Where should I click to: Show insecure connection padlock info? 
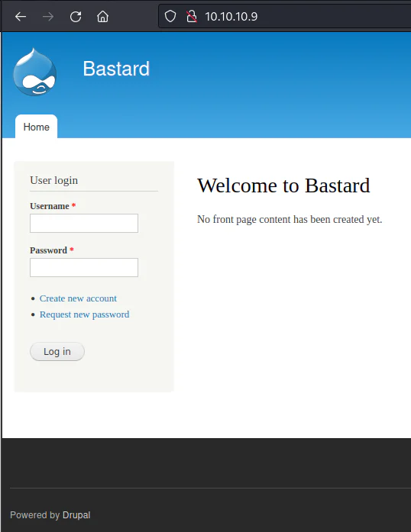coord(192,16)
